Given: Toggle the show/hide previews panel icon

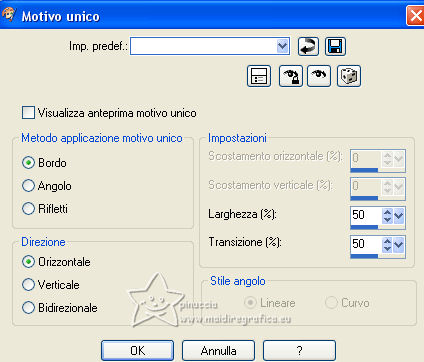Looking at the screenshot, I should pyautogui.click(x=259, y=76).
